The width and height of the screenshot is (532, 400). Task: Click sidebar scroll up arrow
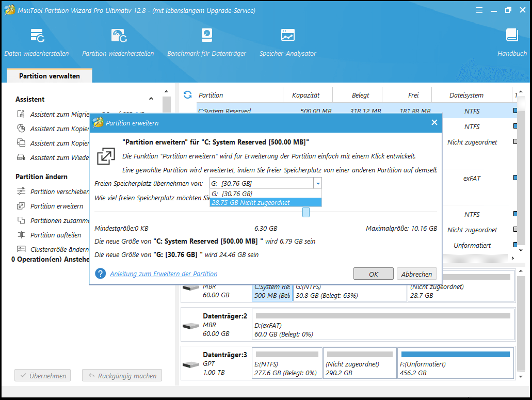pyautogui.click(x=166, y=91)
